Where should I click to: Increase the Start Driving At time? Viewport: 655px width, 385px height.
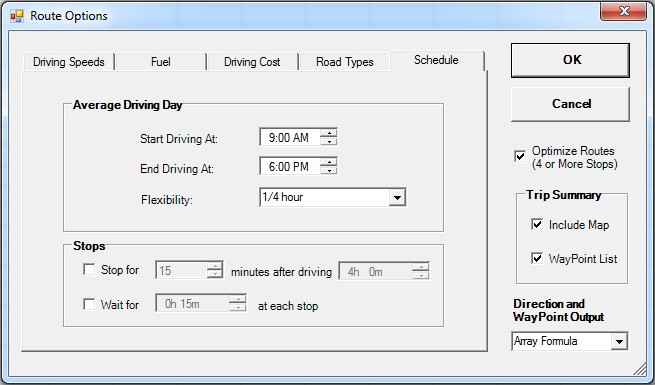click(329, 133)
